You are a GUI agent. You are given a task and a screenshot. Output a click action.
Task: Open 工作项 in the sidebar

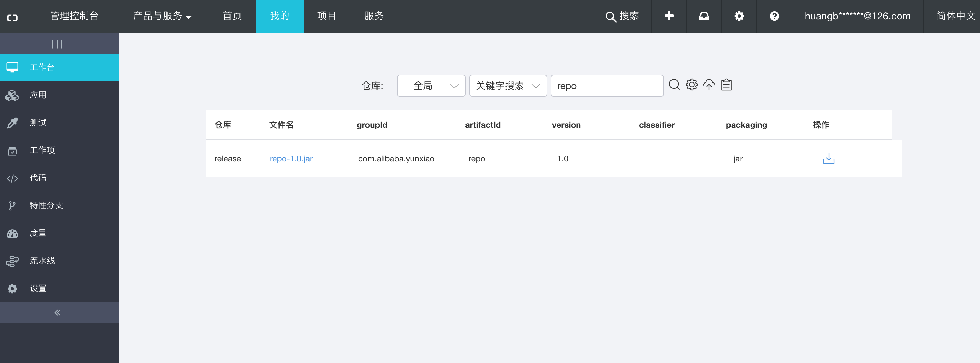60,150
